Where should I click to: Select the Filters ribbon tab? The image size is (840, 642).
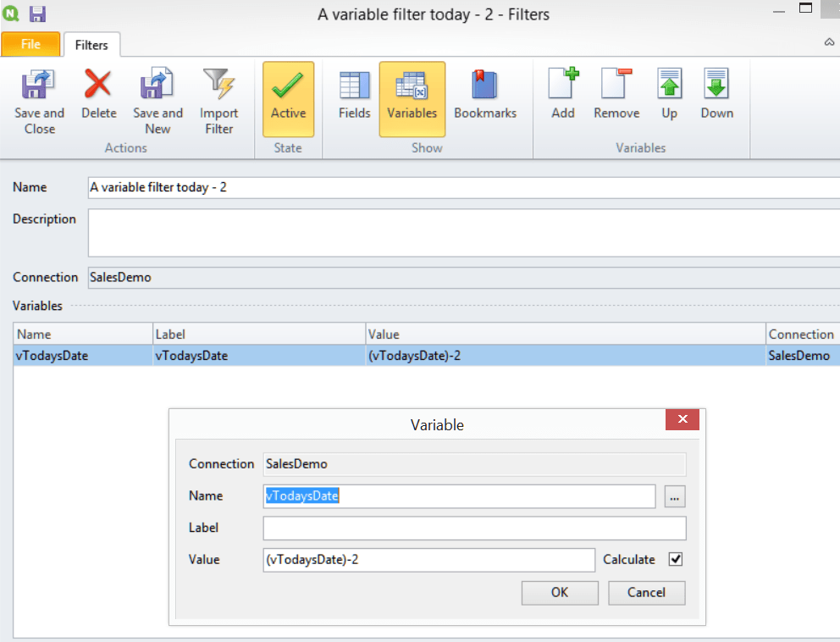click(x=91, y=44)
